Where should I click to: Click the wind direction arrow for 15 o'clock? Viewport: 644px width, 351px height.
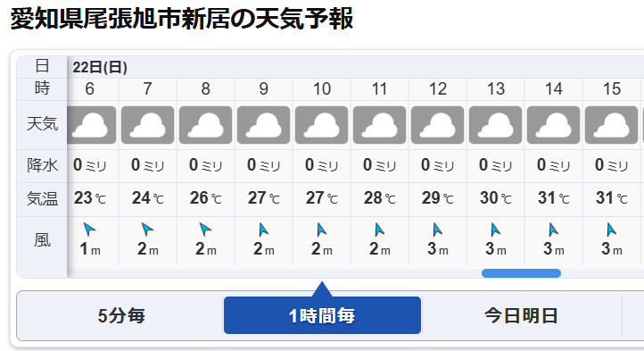(x=612, y=230)
